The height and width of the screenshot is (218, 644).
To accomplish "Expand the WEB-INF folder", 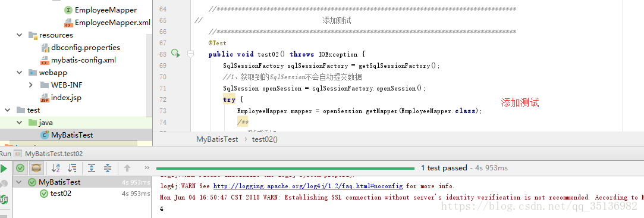I will 31,85.
